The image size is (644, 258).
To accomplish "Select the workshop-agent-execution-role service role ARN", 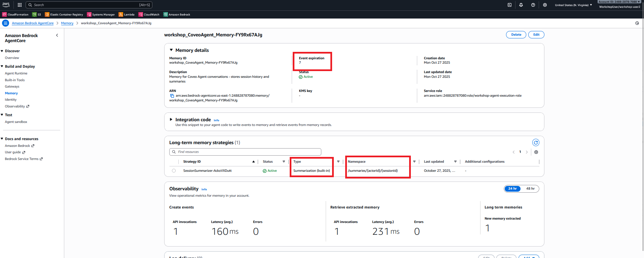I will click(x=473, y=96).
